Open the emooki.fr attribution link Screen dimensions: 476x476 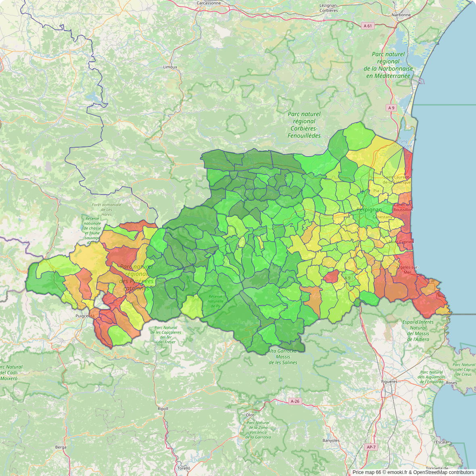click(399, 472)
